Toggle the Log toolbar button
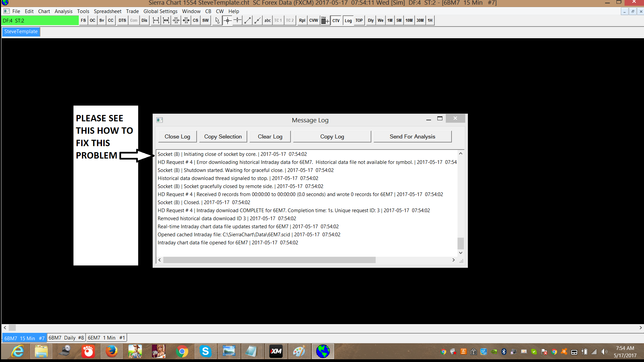 348,20
